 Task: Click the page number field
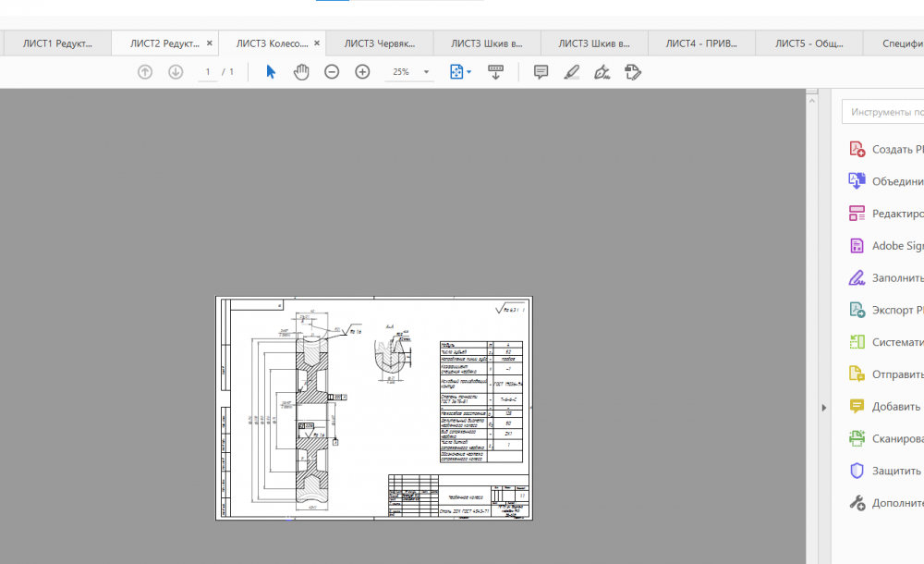tap(208, 72)
